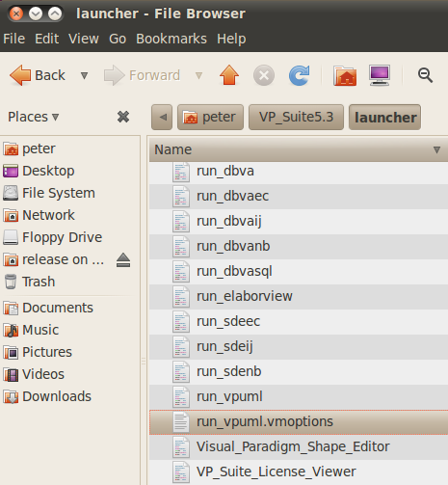Open the Help menu
The image size is (448, 485).
[x=231, y=39]
